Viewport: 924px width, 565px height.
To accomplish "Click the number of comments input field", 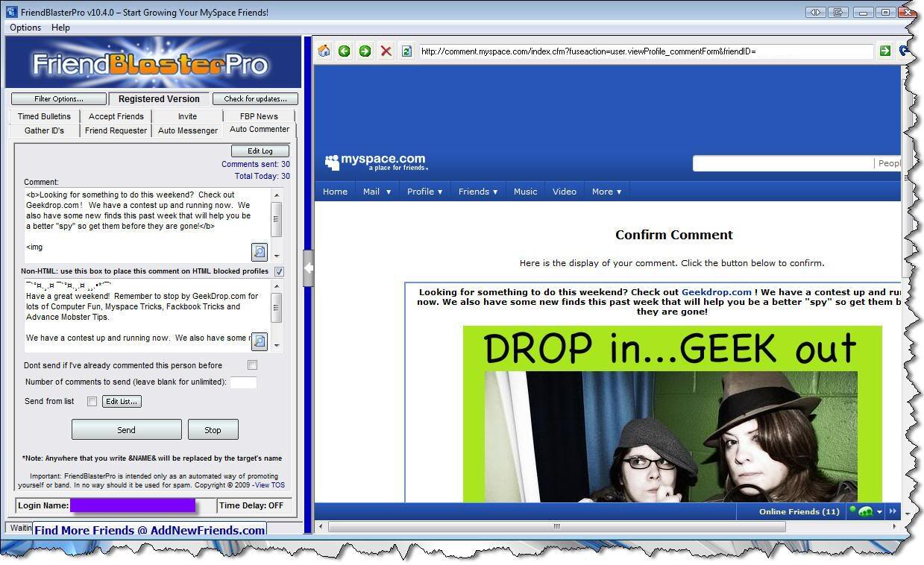I will (x=243, y=382).
